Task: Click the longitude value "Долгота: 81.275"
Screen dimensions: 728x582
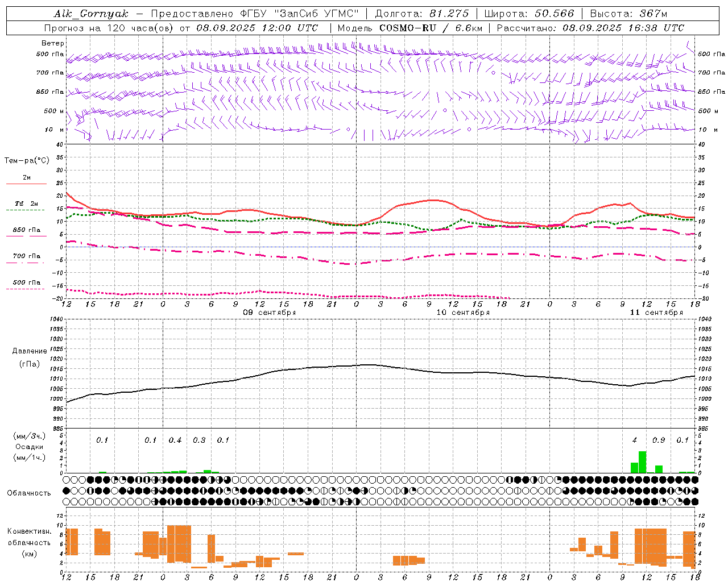Action: click(422, 14)
